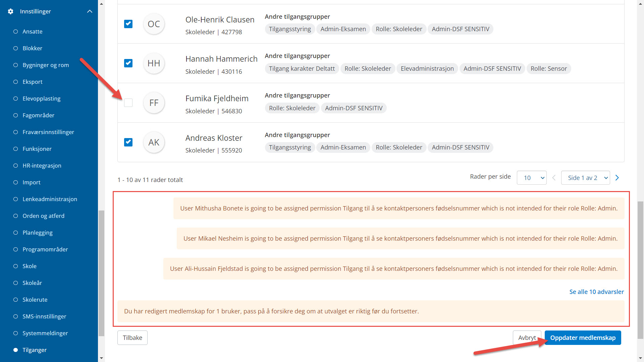Go to Orden og atferd
Image resolution: width=644 pixels, height=362 pixels.
tap(43, 216)
